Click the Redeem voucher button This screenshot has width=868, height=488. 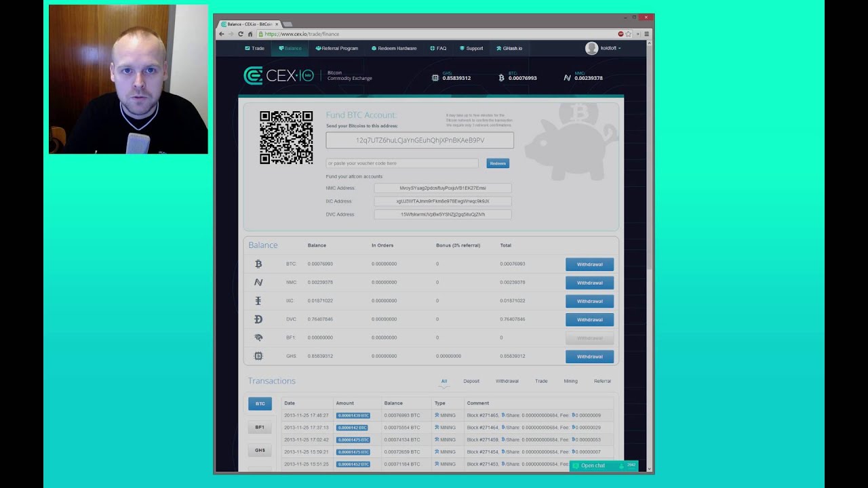coord(498,163)
